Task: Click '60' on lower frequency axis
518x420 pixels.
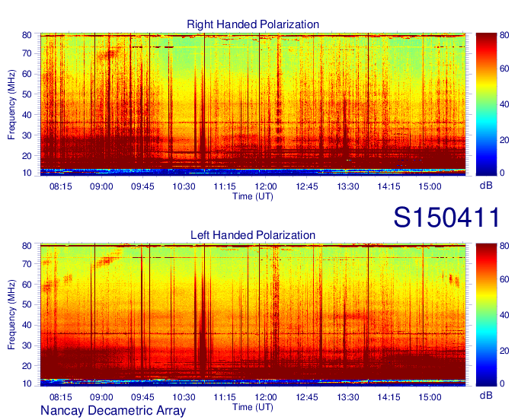Action: click(x=27, y=285)
